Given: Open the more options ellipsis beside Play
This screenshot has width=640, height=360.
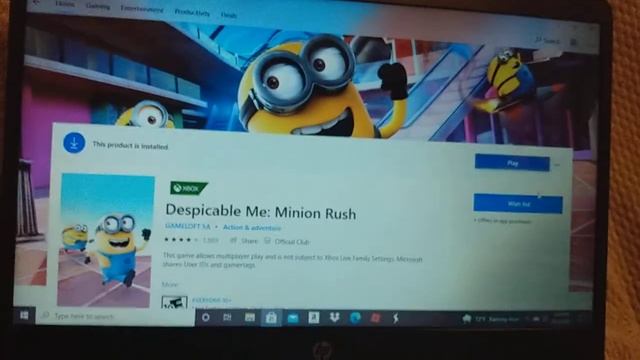Looking at the screenshot, I should (x=557, y=165).
